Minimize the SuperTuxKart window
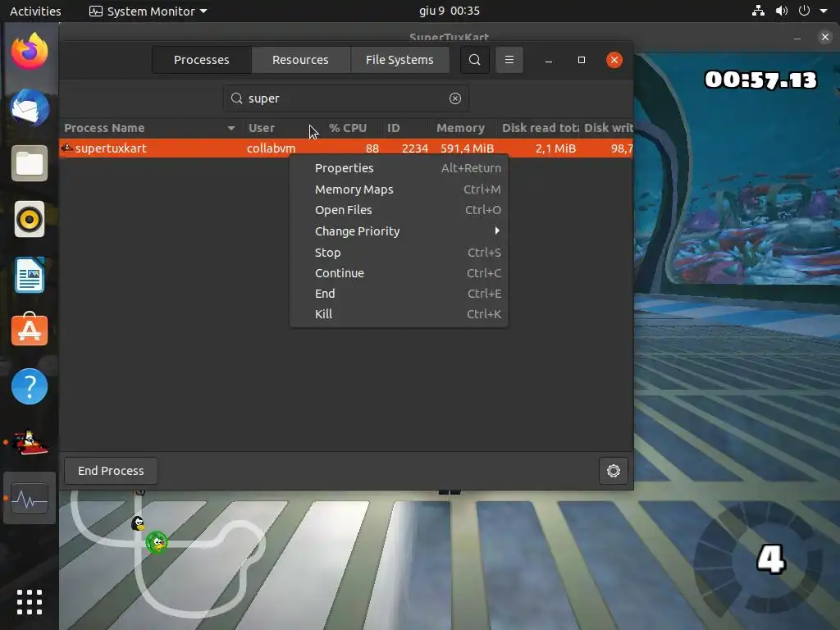840x630 pixels. [x=797, y=38]
